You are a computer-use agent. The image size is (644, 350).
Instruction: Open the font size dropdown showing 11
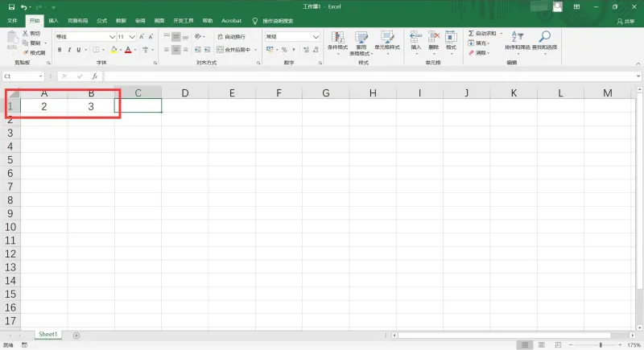126,36
